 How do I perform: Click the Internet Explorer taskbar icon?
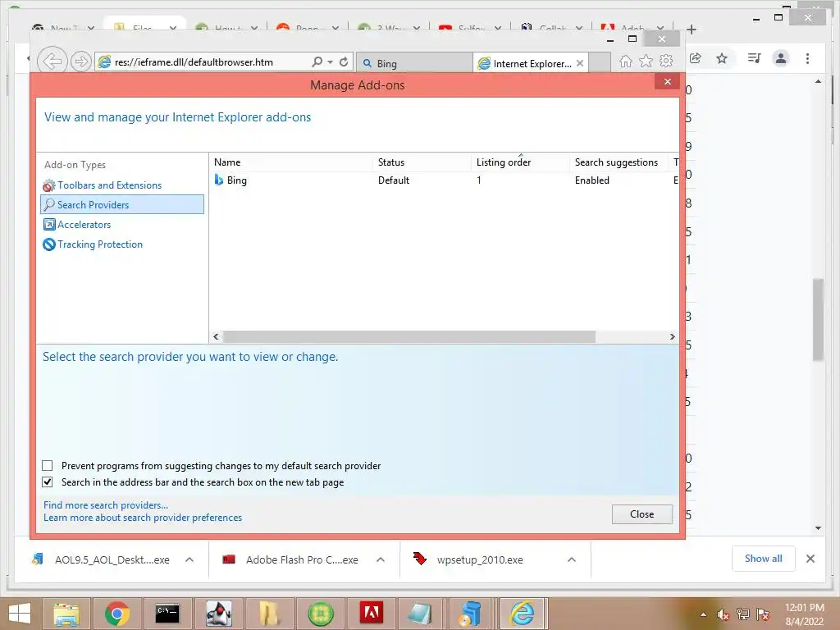click(523, 614)
